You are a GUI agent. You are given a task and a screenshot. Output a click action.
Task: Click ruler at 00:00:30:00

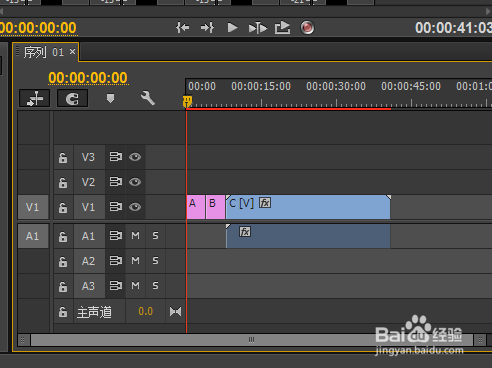[336, 86]
